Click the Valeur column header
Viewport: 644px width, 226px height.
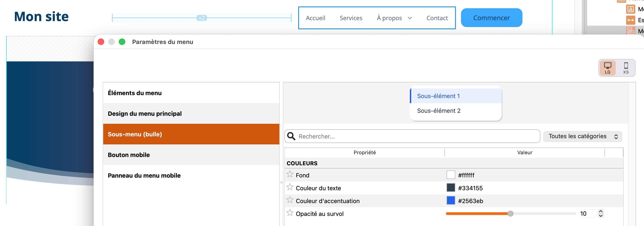(x=525, y=153)
